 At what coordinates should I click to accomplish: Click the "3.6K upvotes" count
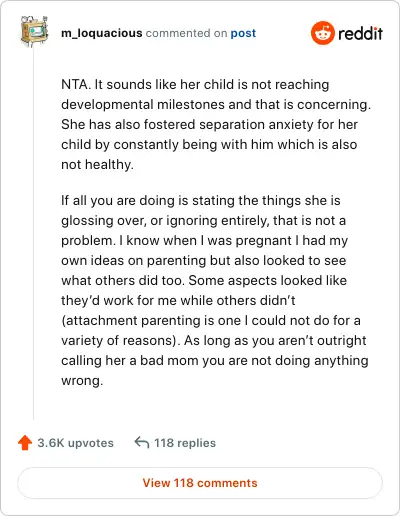[76, 443]
